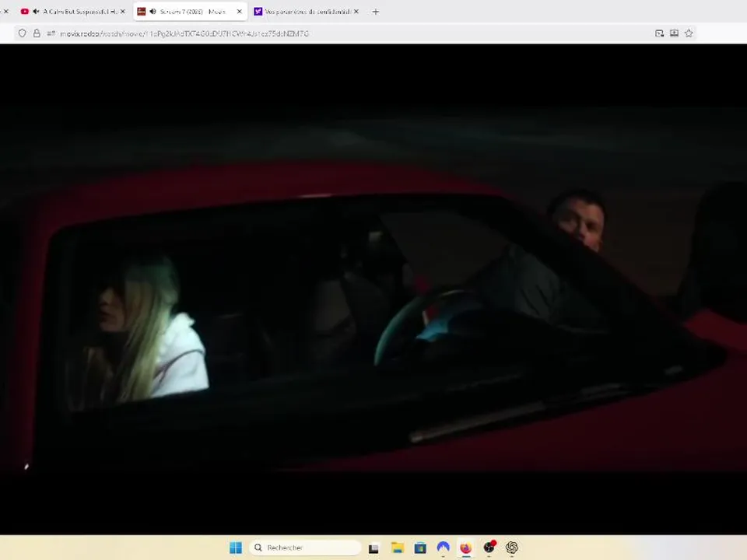
Task: Show site security padlock info
Action: [x=37, y=33]
